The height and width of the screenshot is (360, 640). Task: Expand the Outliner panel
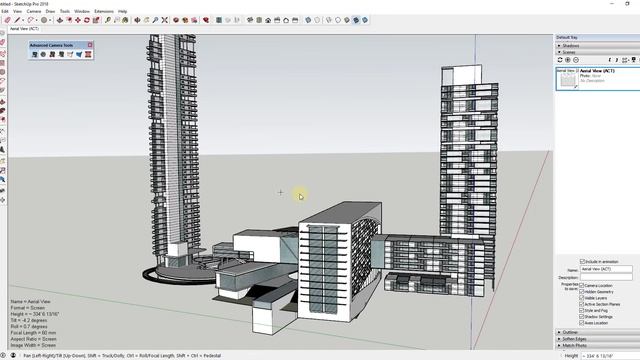click(598, 332)
